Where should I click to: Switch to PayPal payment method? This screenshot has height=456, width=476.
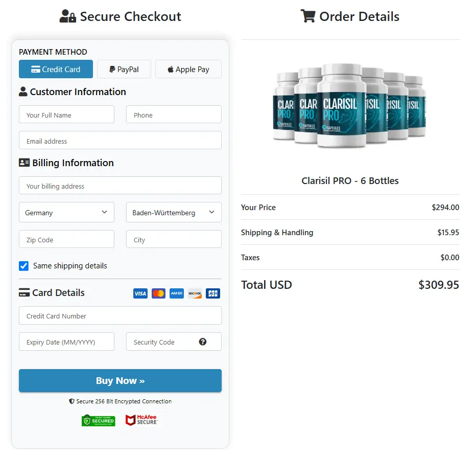tap(124, 69)
